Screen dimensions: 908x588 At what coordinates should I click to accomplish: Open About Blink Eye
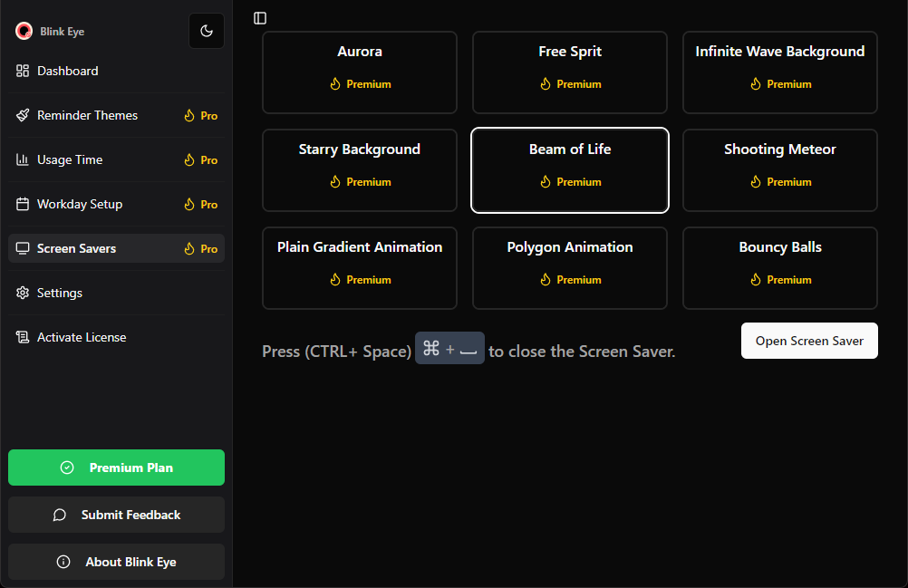click(116, 562)
